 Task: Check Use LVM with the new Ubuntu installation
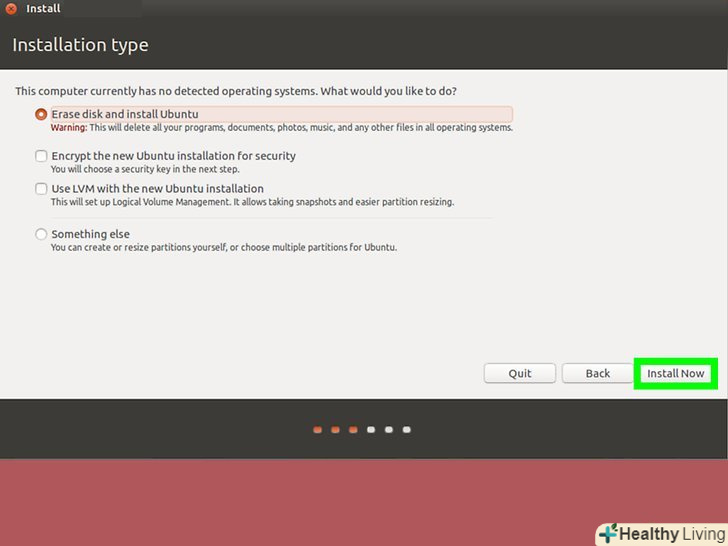click(41, 188)
